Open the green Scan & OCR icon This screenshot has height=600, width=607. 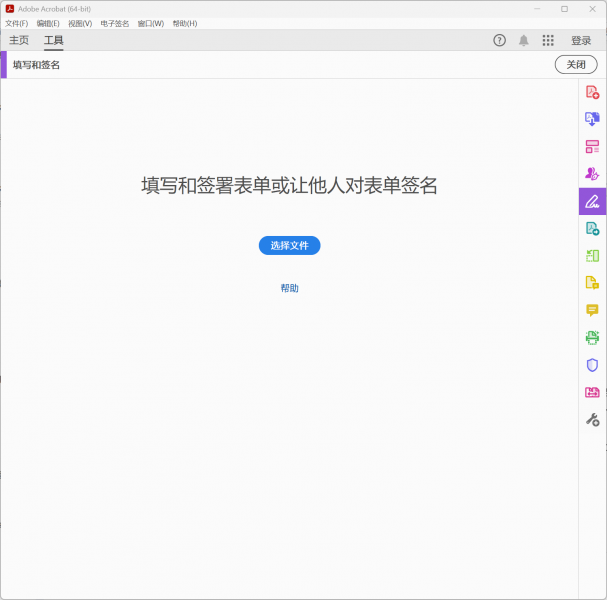click(x=592, y=338)
